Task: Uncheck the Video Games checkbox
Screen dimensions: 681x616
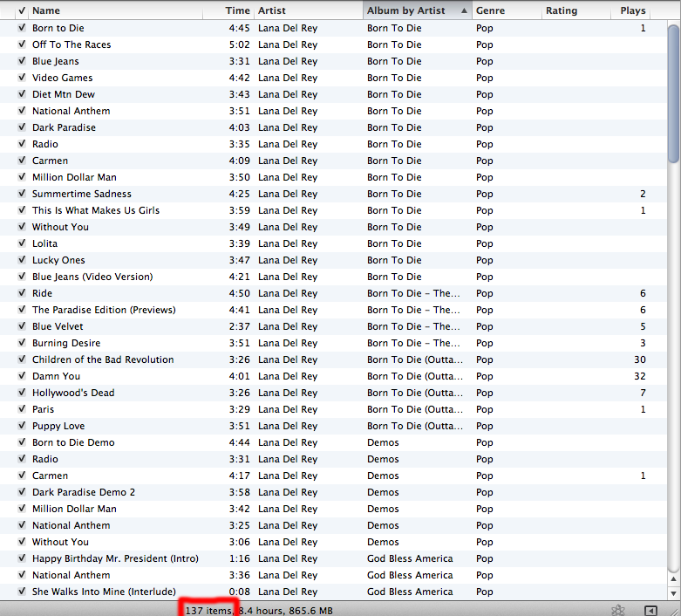Action: click(22, 78)
